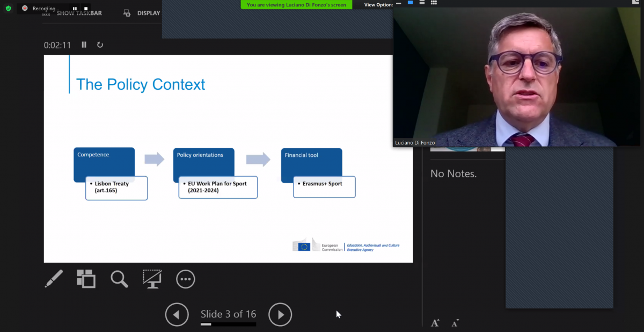Image resolution: width=644 pixels, height=332 pixels.
Task: Restart the presentation timer
Action: 100,45
